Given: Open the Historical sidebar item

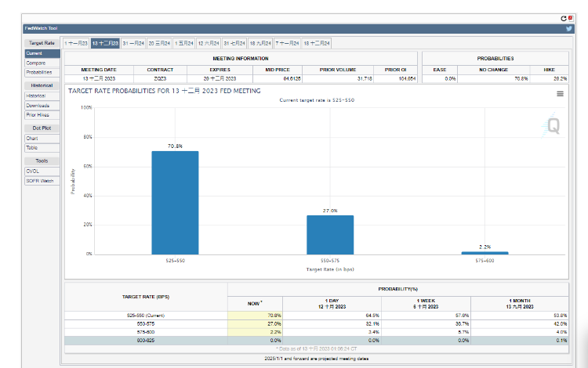Looking at the screenshot, I should tap(36, 96).
